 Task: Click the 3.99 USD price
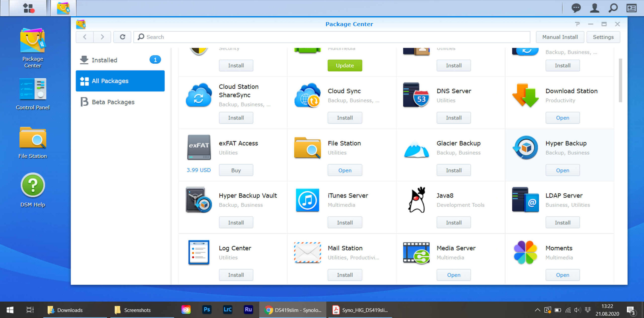tap(198, 170)
